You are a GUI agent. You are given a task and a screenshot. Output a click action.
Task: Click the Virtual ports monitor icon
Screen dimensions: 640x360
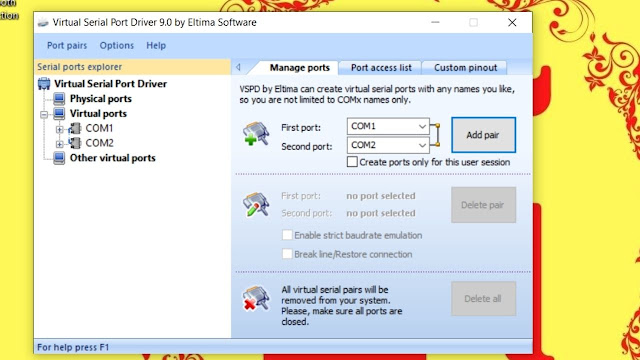coord(59,113)
